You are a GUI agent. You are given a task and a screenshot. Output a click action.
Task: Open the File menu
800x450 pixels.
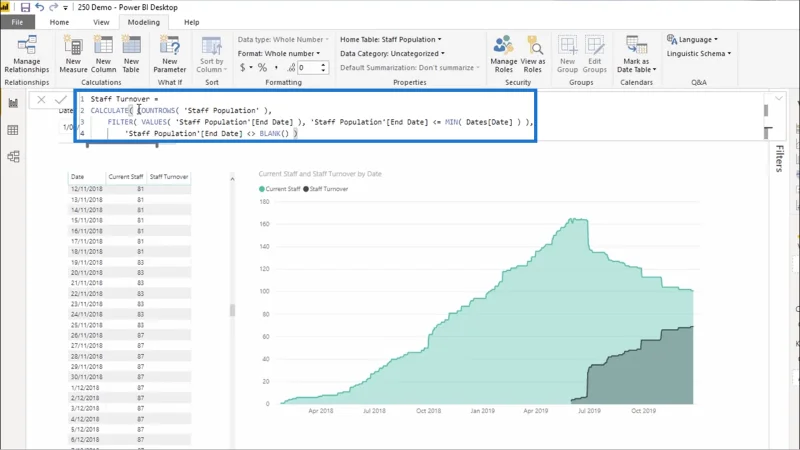[17, 22]
